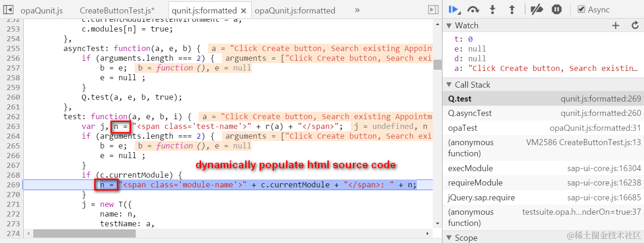Click the vertical scrollbar thumb of code editor
The height and width of the screenshot is (243, 644).
pos(437,64)
